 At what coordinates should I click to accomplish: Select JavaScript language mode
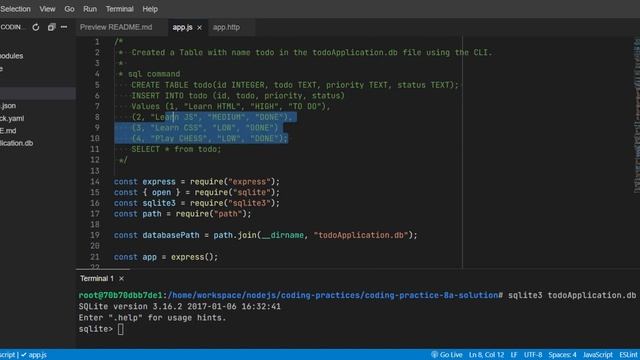[x=598, y=355]
